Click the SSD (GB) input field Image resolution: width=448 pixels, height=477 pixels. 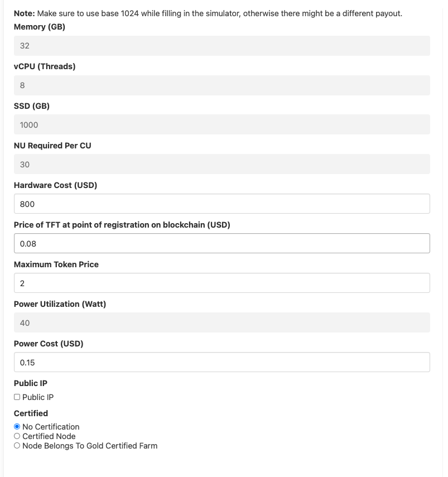coord(221,124)
